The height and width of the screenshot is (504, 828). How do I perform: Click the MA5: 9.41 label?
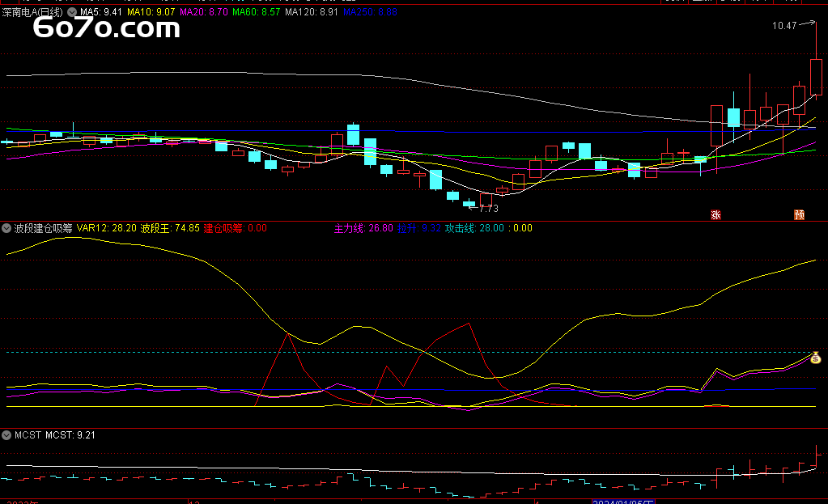pyautogui.click(x=101, y=12)
